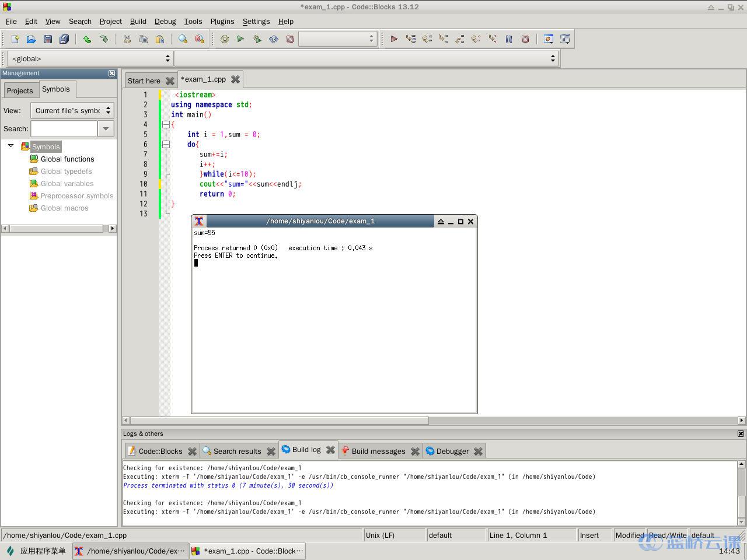Stop the debugger with red stop icon
The height and width of the screenshot is (560, 747).
point(525,39)
